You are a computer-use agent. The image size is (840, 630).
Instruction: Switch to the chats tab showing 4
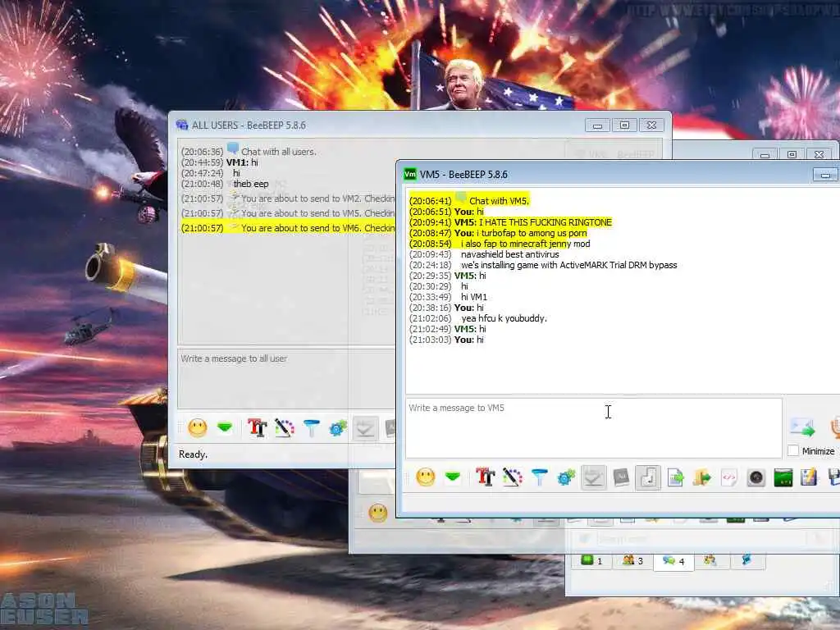click(673, 561)
